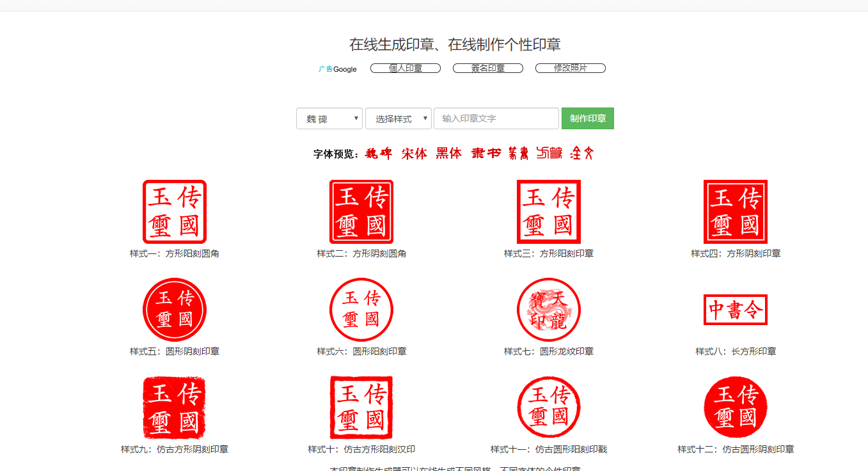Click the green 制作印章 button
This screenshot has width=868, height=471.
tap(587, 118)
